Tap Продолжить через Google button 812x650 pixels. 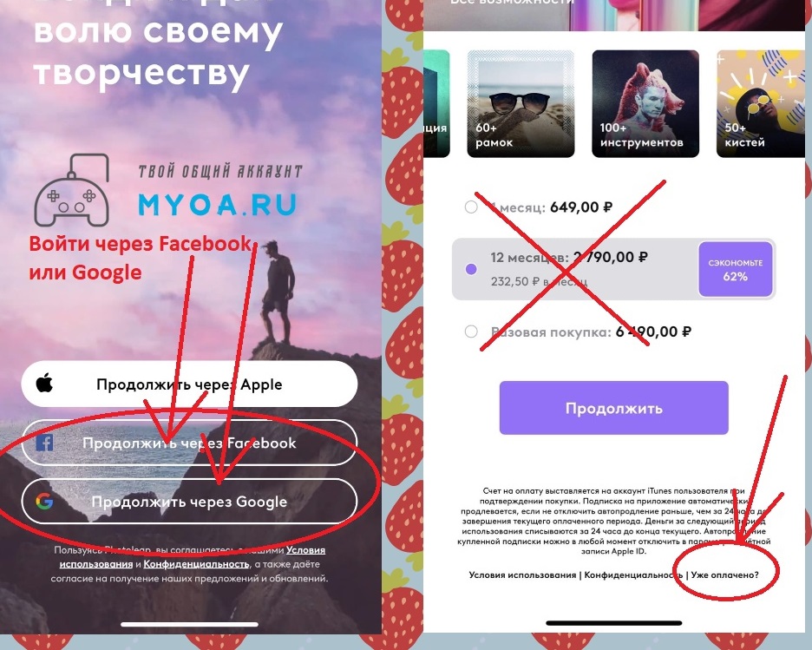tap(189, 502)
